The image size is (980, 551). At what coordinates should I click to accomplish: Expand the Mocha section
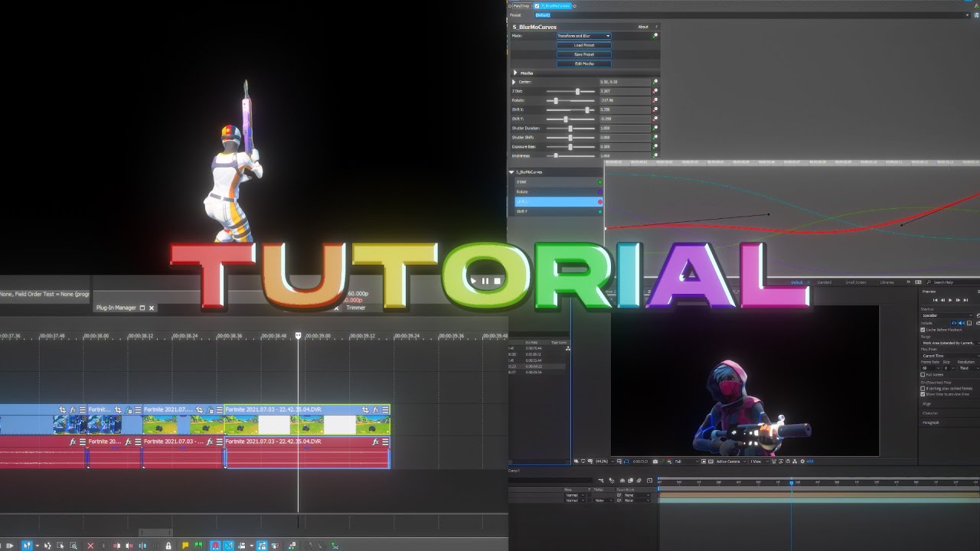[515, 73]
